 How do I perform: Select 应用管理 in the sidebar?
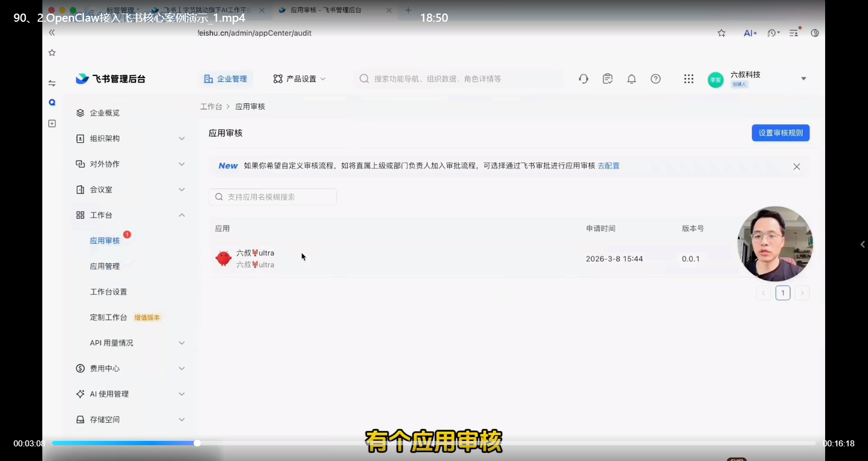point(105,266)
